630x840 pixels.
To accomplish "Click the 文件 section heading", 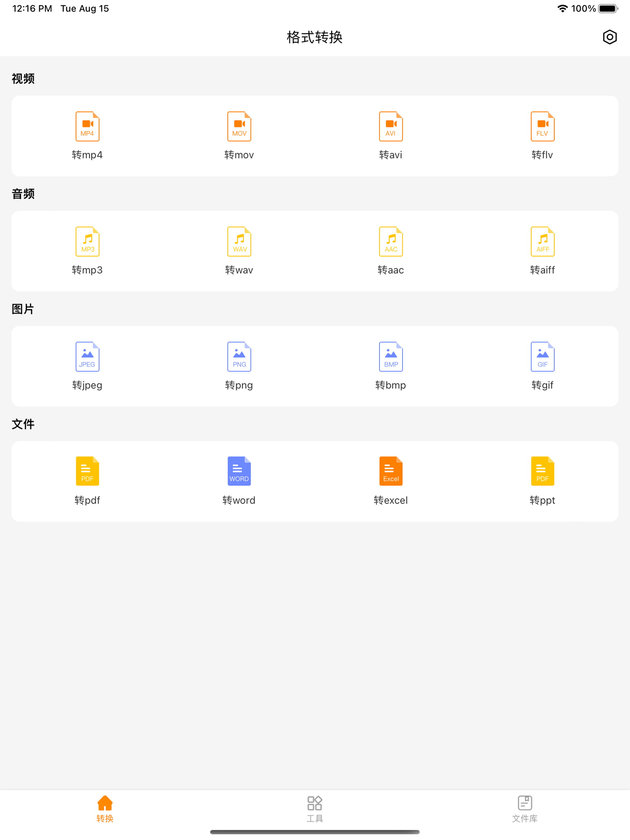I will point(23,424).
